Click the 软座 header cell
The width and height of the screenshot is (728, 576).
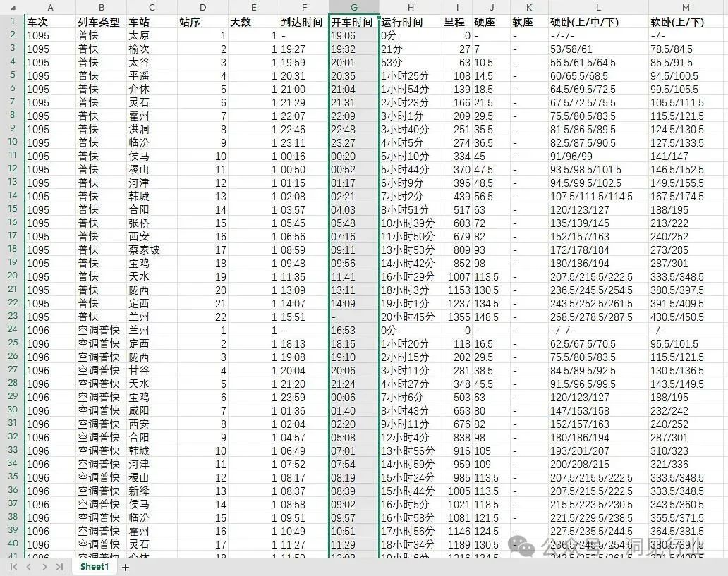tap(529, 23)
